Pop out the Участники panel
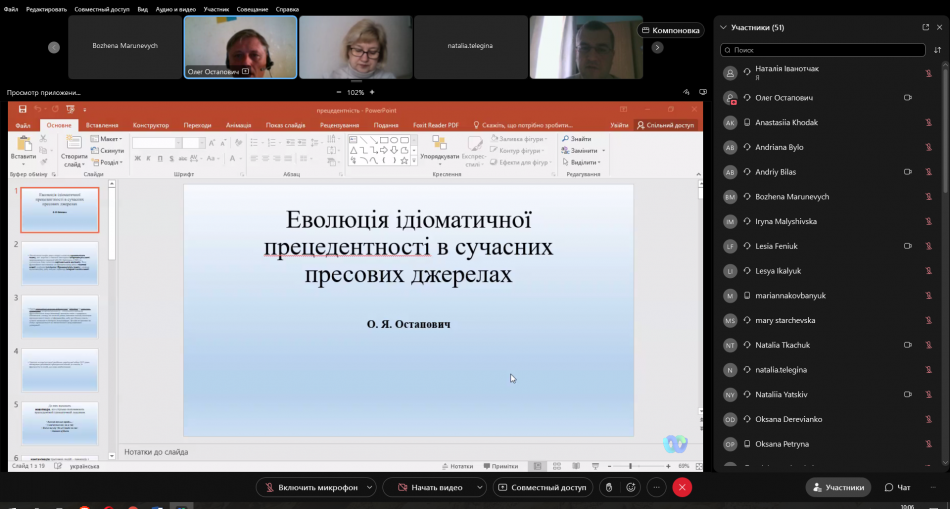This screenshot has width=950, height=509. point(925,28)
